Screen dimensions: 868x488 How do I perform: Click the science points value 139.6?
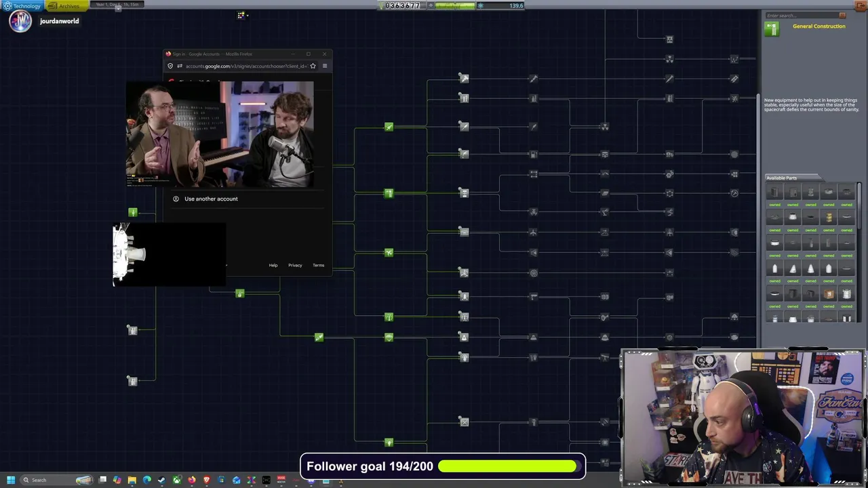[x=516, y=5]
